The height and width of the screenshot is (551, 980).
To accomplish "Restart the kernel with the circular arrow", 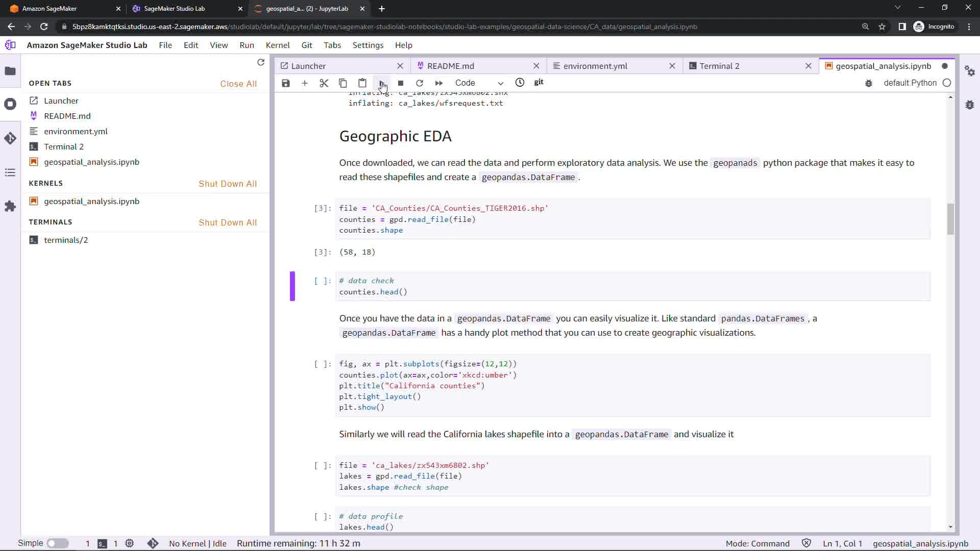I will click(x=420, y=83).
